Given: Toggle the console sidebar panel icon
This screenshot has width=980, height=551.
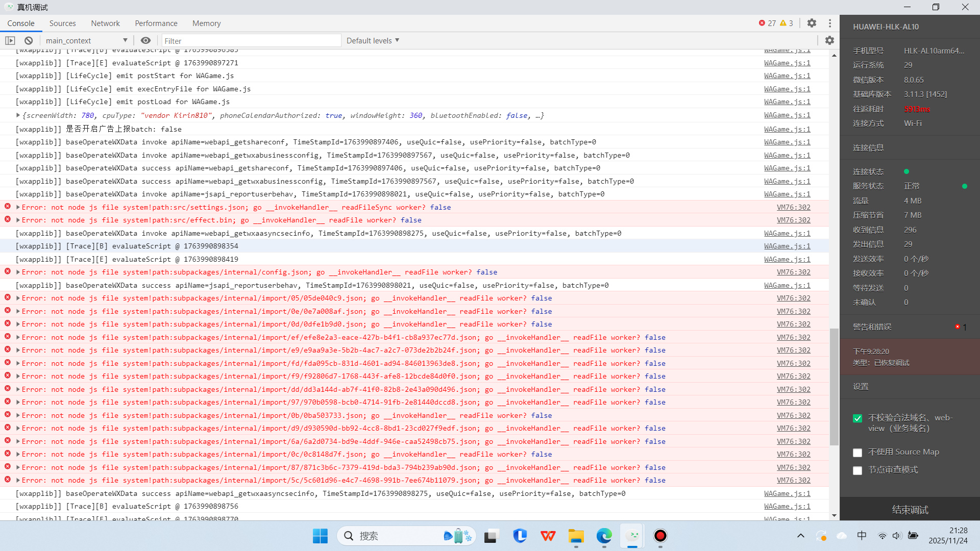Looking at the screenshot, I should pyautogui.click(x=10, y=41).
